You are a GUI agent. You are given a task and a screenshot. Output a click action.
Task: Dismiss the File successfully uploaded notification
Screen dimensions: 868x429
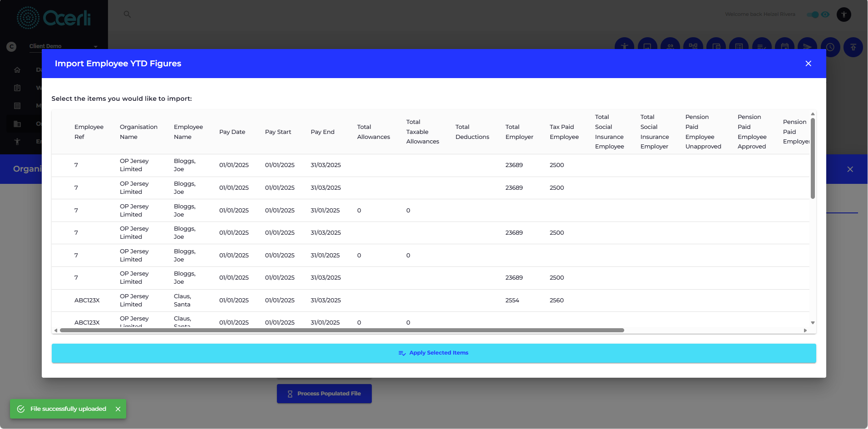[x=118, y=409]
